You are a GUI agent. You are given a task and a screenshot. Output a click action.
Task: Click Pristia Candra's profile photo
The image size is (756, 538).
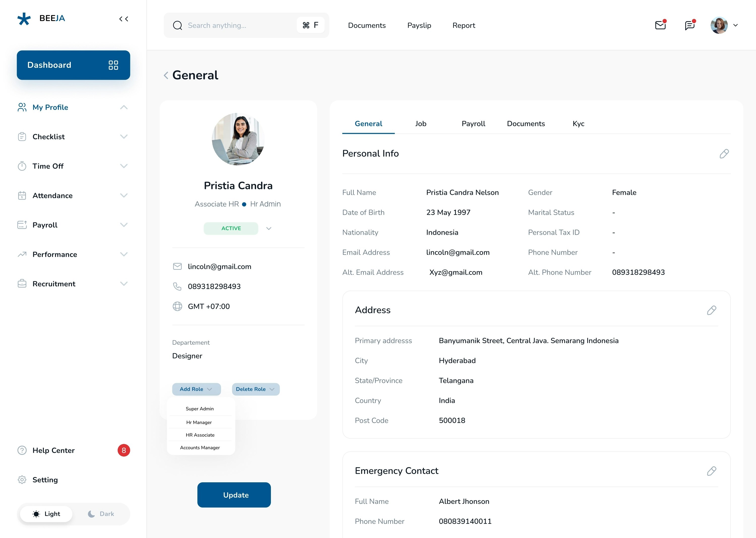pyautogui.click(x=238, y=139)
